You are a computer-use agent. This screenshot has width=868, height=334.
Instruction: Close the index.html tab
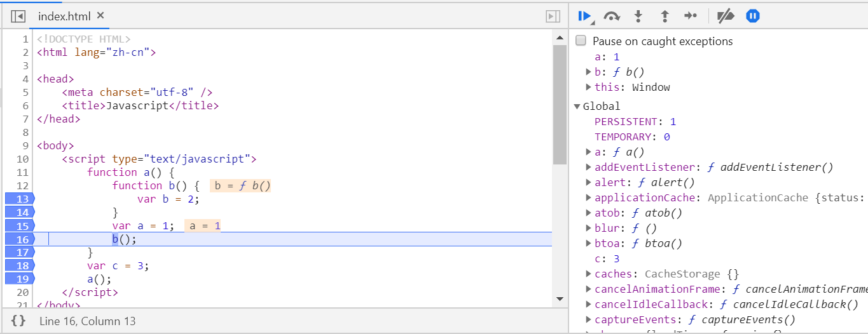click(100, 16)
